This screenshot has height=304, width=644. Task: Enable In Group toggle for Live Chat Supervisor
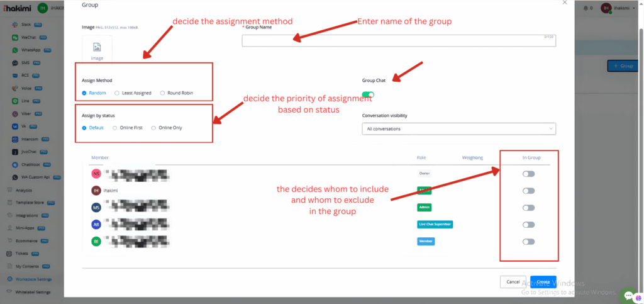pyautogui.click(x=528, y=225)
